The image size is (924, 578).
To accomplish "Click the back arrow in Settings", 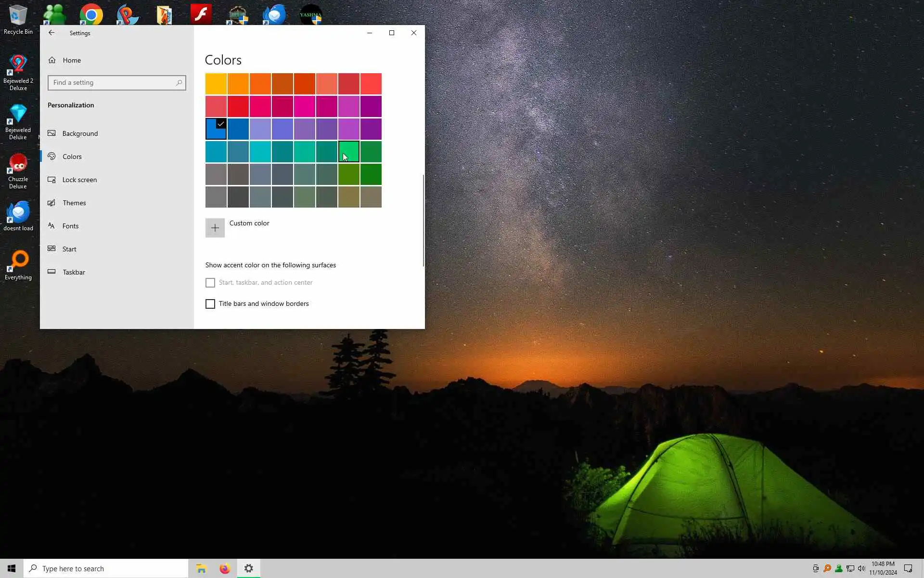I will pyautogui.click(x=51, y=33).
